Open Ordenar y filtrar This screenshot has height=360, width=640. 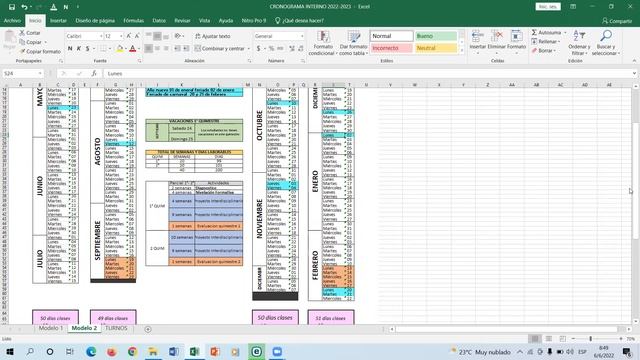point(579,43)
